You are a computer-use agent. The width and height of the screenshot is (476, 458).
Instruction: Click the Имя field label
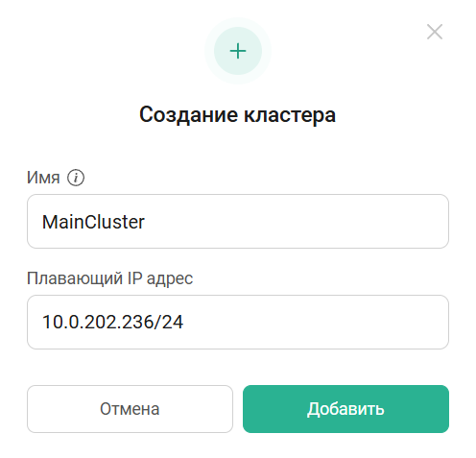pos(43,178)
